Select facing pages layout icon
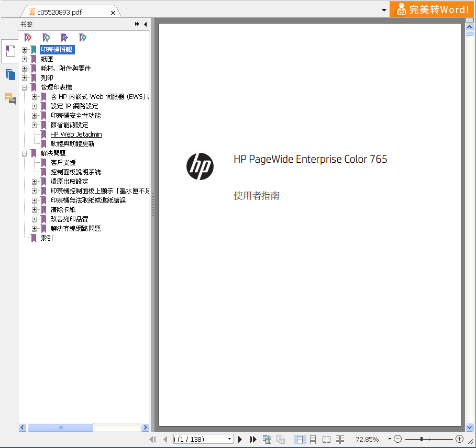The height and width of the screenshot is (448, 476). [326, 439]
